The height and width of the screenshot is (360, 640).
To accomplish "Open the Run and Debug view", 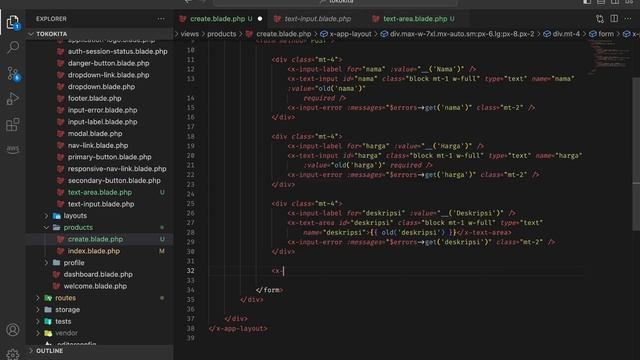I will (x=13, y=99).
